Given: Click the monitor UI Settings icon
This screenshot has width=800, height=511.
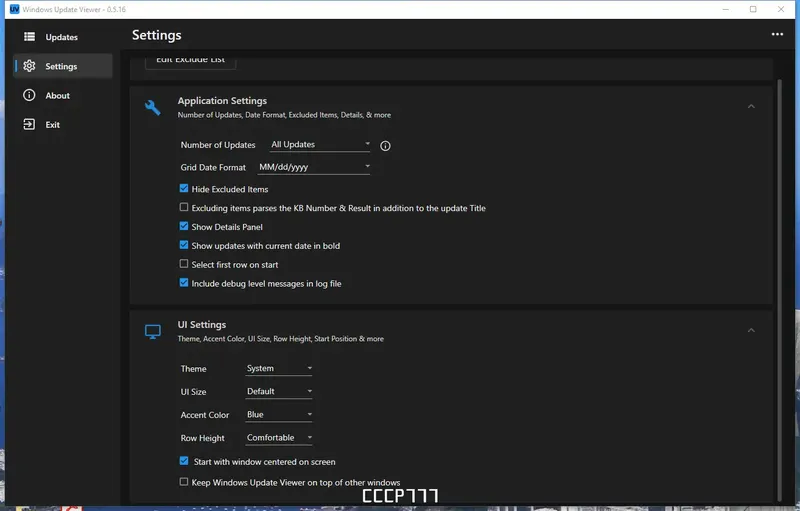Looking at the screenshot, I should tap(153, 331).
